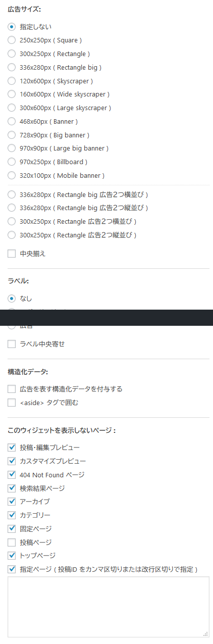Check the 投稿ページ checkbox
This screenshot has width=213, height=644.
(12, 542)
